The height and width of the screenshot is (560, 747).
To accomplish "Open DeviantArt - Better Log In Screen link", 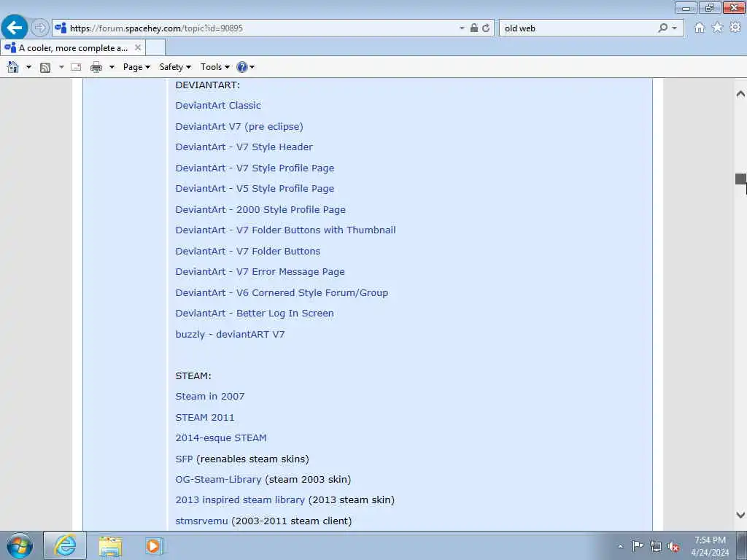I will point(255,314).
